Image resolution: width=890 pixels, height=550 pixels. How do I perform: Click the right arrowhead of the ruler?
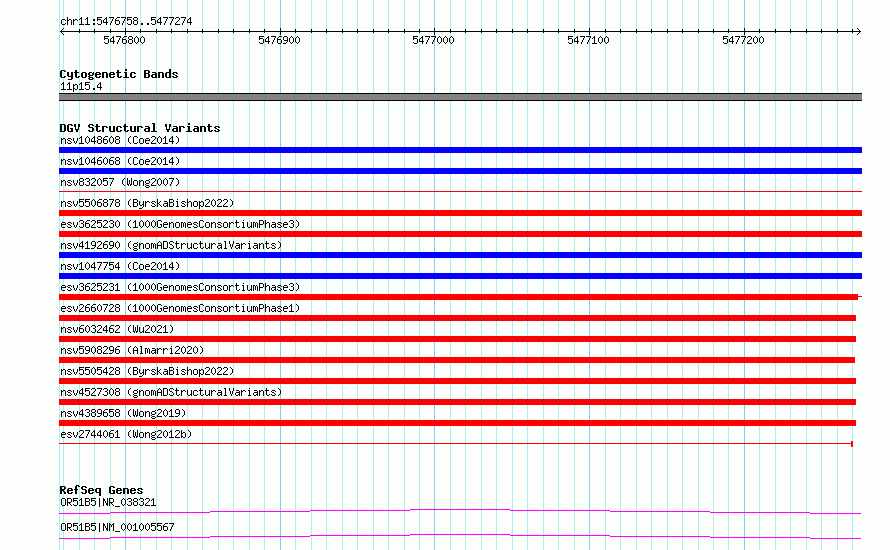[858, 32]
